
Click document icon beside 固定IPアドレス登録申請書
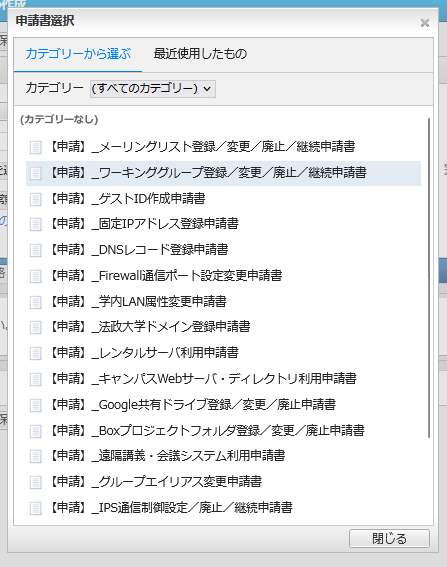click(35, 224)
